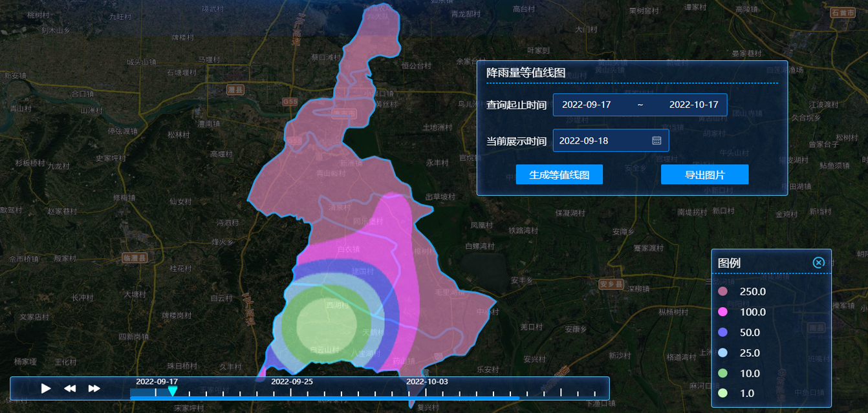868x413 pixels.
Task: Click the 250.0 legend color dot
Action: [723, 291]
